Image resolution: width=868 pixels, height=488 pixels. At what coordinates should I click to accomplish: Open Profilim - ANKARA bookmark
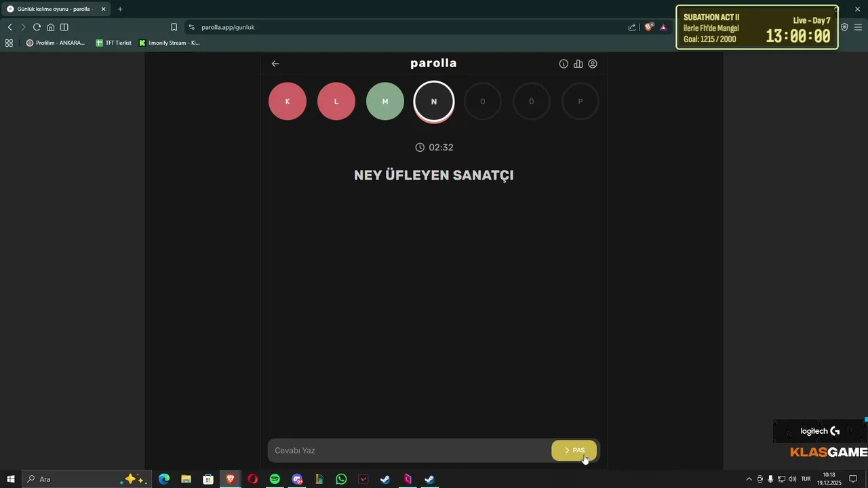[56, 43]
